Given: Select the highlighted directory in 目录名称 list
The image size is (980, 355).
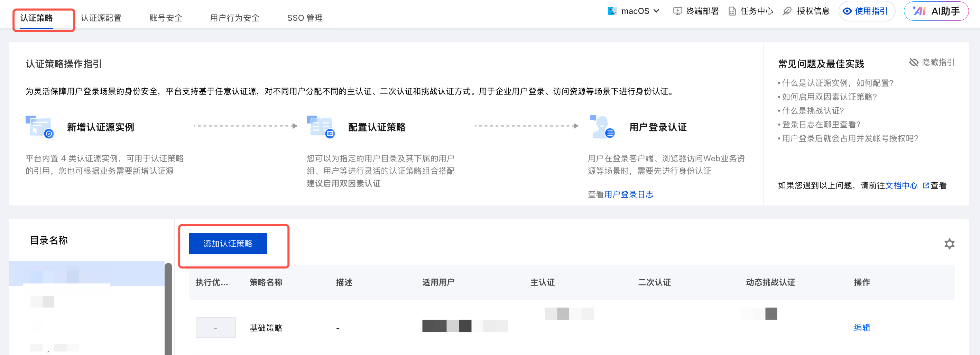Looking at the screenshot, I should point(87,273).
